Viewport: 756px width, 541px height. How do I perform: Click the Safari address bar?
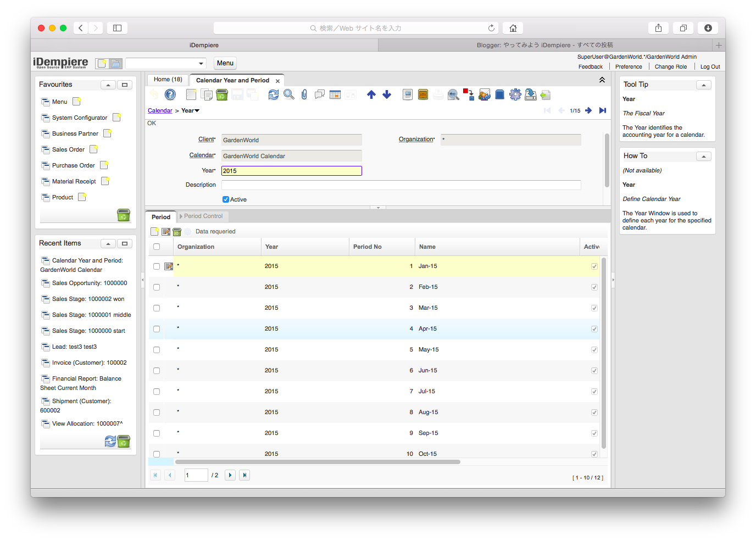point(355,28)
